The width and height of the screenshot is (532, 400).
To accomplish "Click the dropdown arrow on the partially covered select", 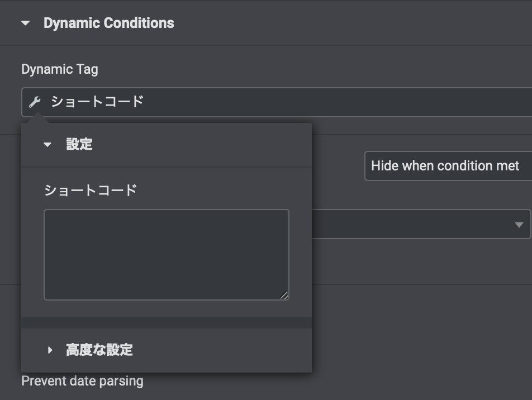I will 519,225.
